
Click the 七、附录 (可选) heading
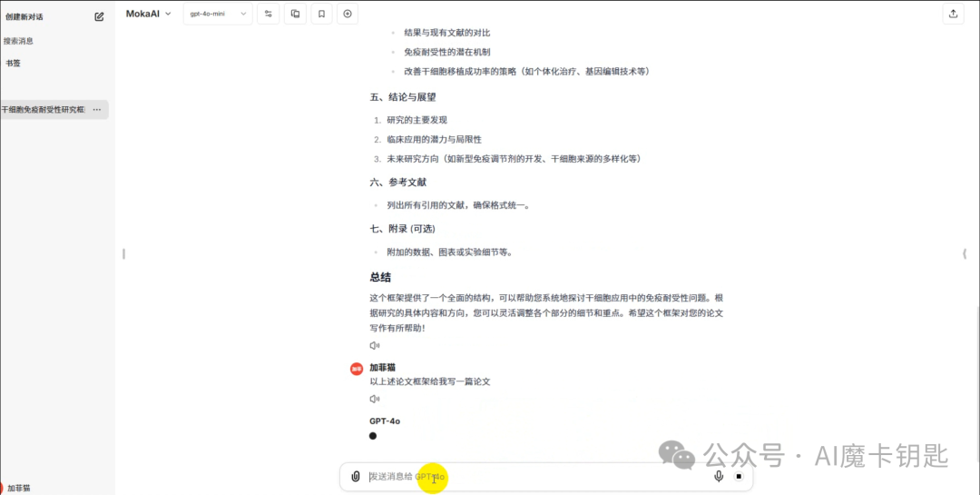[402, 229]
